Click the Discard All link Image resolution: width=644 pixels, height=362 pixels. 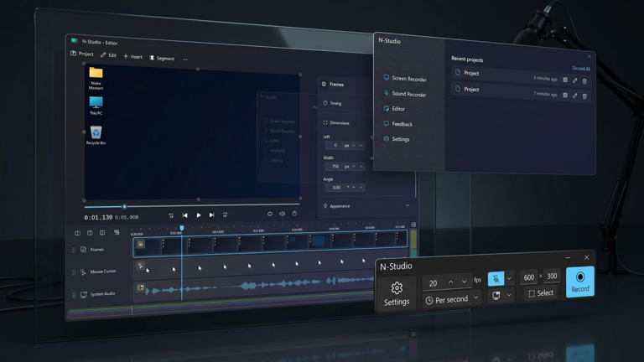pyautogui.click(x=581, y=69)
